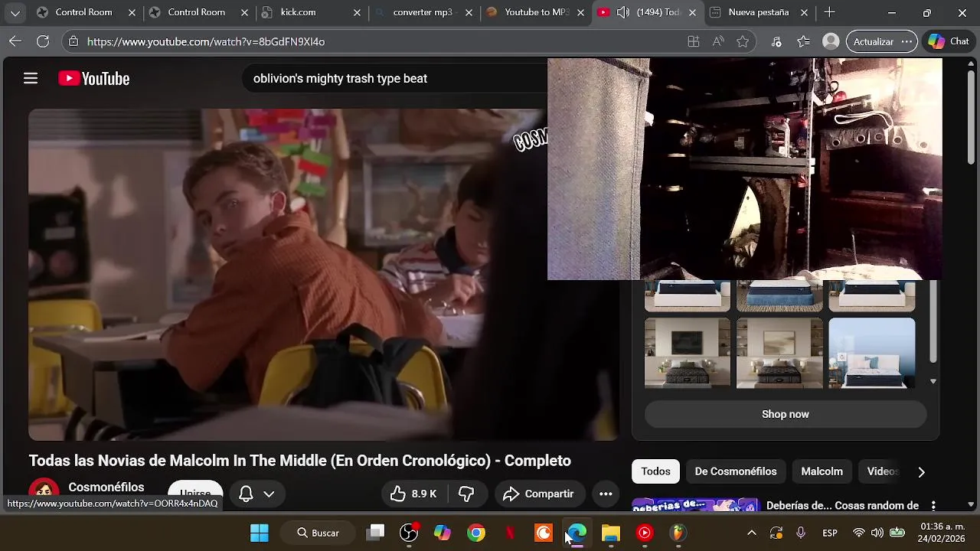Open YouTube Music taskbar icon
Image resolution: width=980 pixels, height=551 pixels.
pos(645,533)
